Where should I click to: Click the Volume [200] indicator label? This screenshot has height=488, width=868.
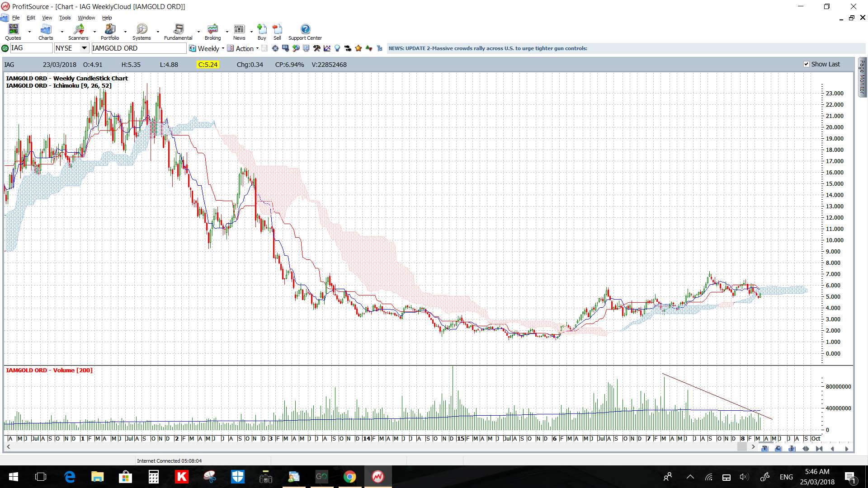(x=49, y=370)
